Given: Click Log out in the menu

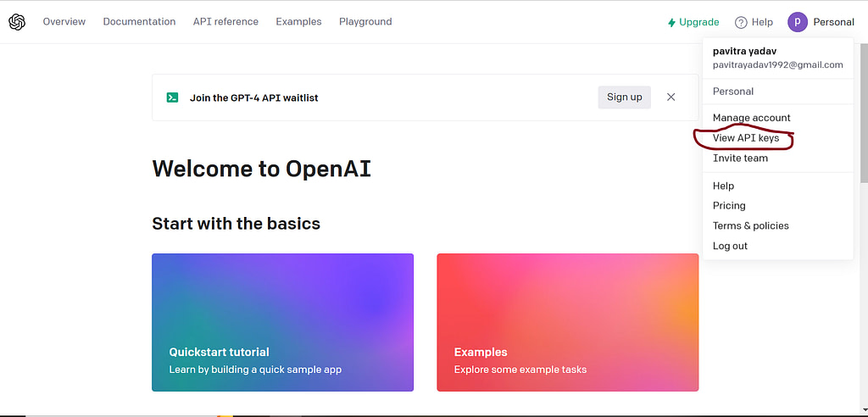Looking at the screenshot, I should [x=730, y=245].
